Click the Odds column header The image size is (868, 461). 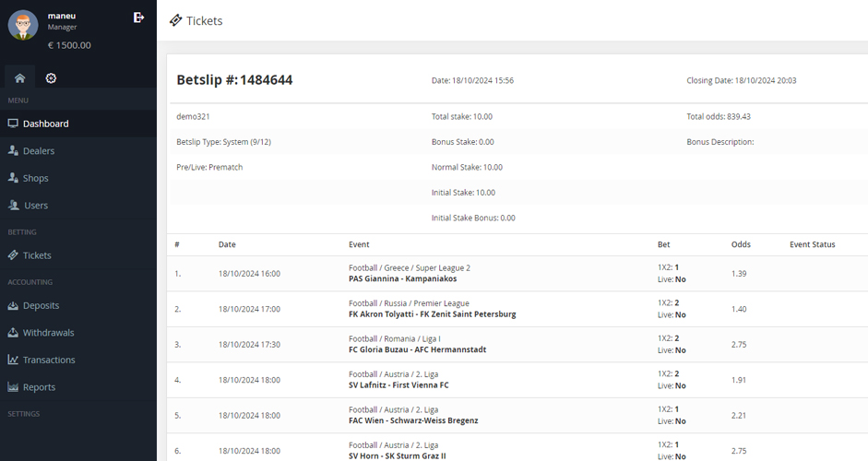tap(741, 244)
